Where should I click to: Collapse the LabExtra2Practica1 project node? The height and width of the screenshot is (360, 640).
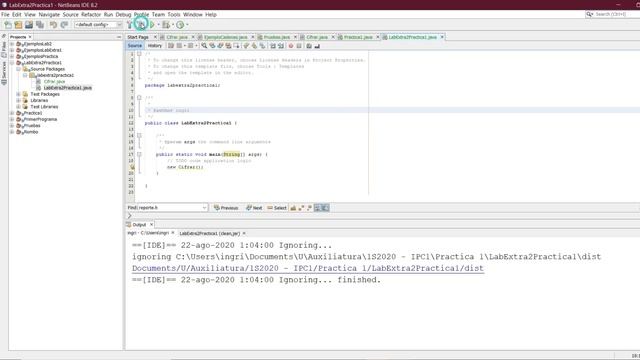12,63
